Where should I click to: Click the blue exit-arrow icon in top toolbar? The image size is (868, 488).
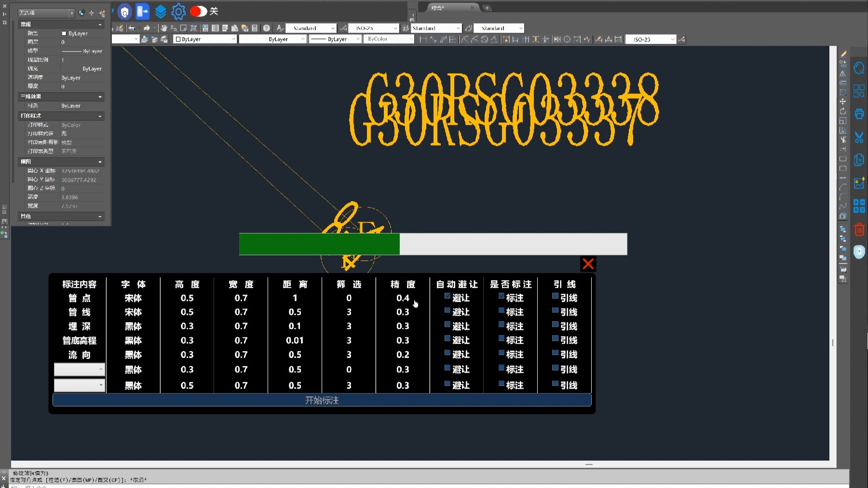[x=142, y=12]
